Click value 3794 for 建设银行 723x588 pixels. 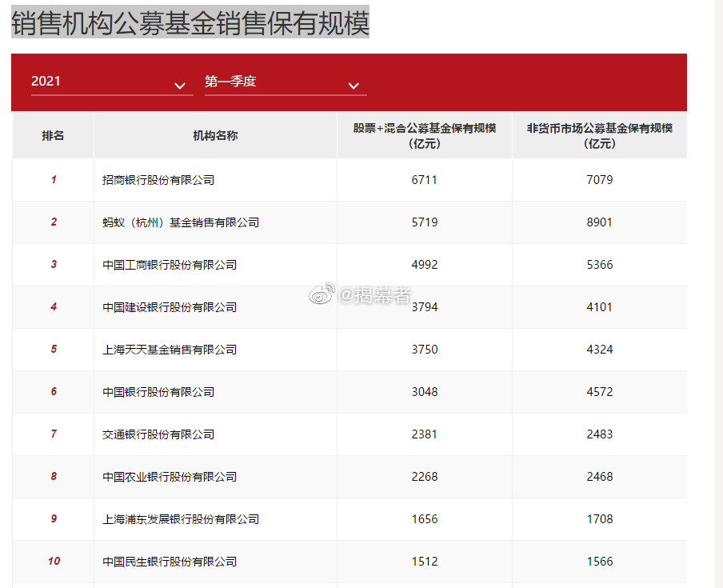tap(424, 307)
